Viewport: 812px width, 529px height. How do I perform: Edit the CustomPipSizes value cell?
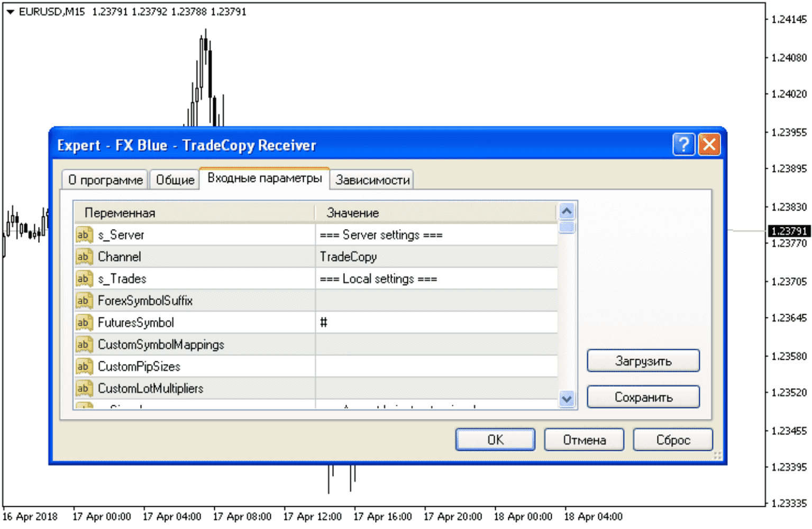point(436,367)
